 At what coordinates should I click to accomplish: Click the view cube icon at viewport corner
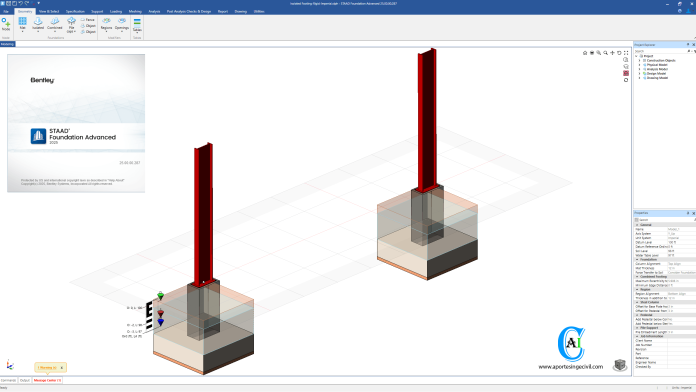click(x=620, y=365)
